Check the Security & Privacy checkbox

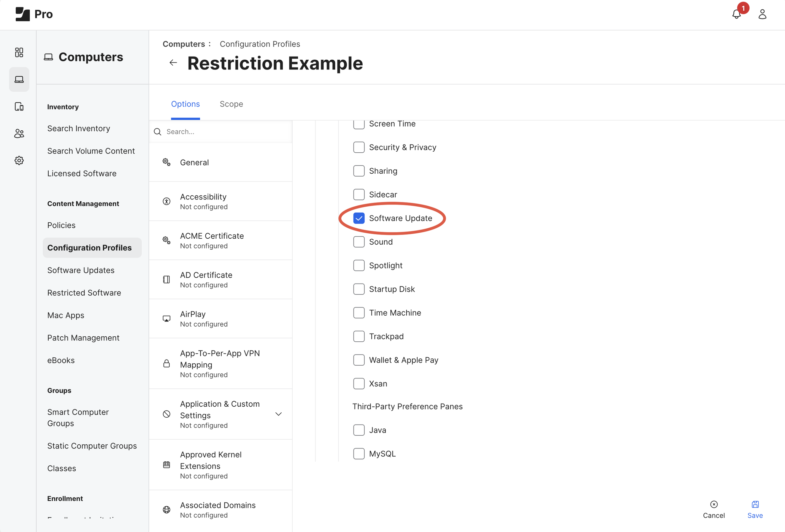[x=359, y=147]
